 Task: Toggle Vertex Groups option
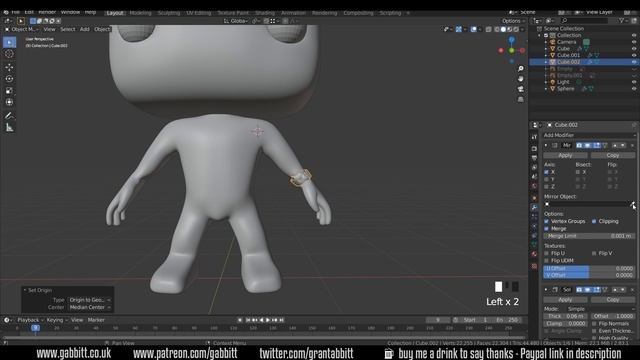(x=547, y=221)
